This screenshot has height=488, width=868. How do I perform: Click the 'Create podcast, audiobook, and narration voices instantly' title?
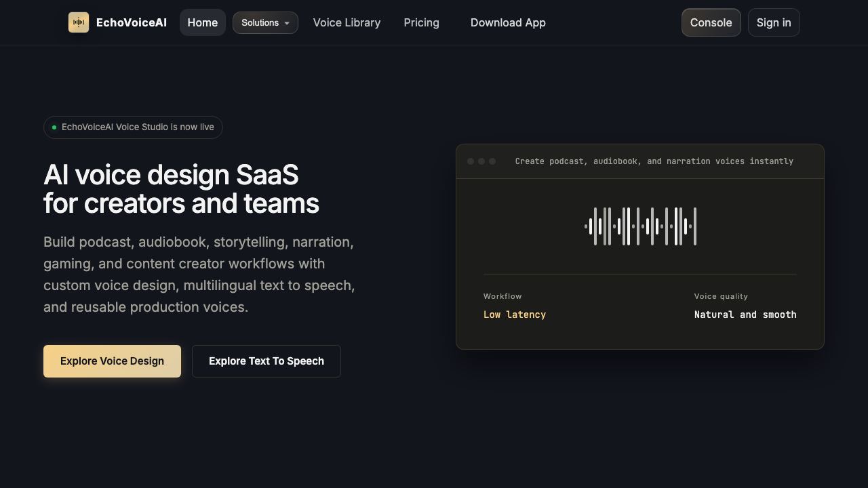(654, 161)
